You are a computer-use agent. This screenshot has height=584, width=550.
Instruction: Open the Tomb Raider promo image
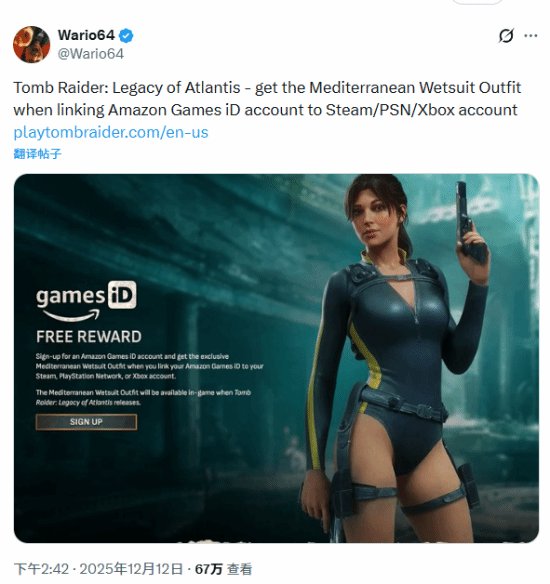click(276, 358)
